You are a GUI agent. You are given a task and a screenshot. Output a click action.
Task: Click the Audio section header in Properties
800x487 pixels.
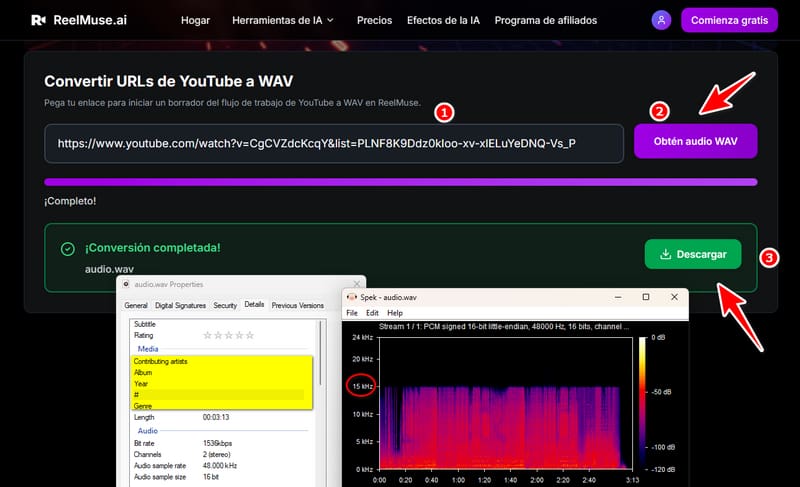click(x=147, y=430)
